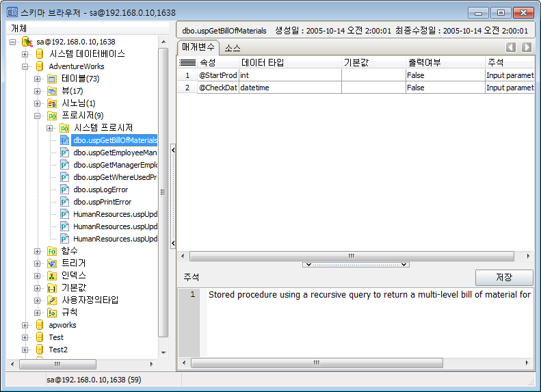Click the 데이터 타입 column header
The image size is (541, 392).
pyautogui.click(x=290, y=62)
